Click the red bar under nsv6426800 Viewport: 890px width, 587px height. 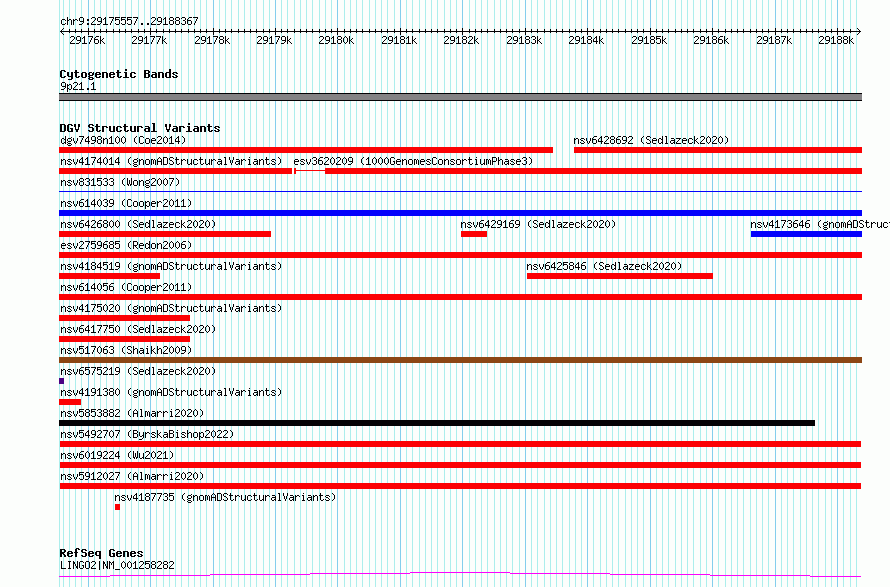(x=165, y=234)
